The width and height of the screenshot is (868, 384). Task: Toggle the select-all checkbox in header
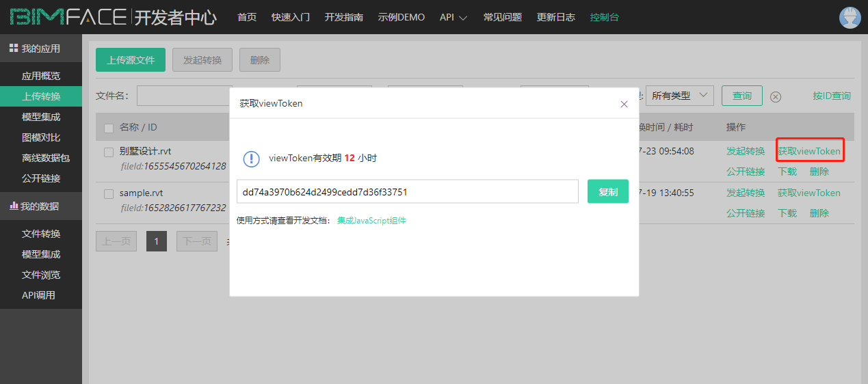pyautogui.click(x=109, y=128)
